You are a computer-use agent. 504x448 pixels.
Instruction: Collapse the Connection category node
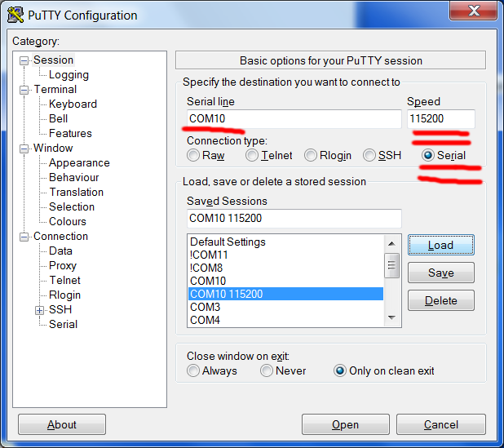24,237
